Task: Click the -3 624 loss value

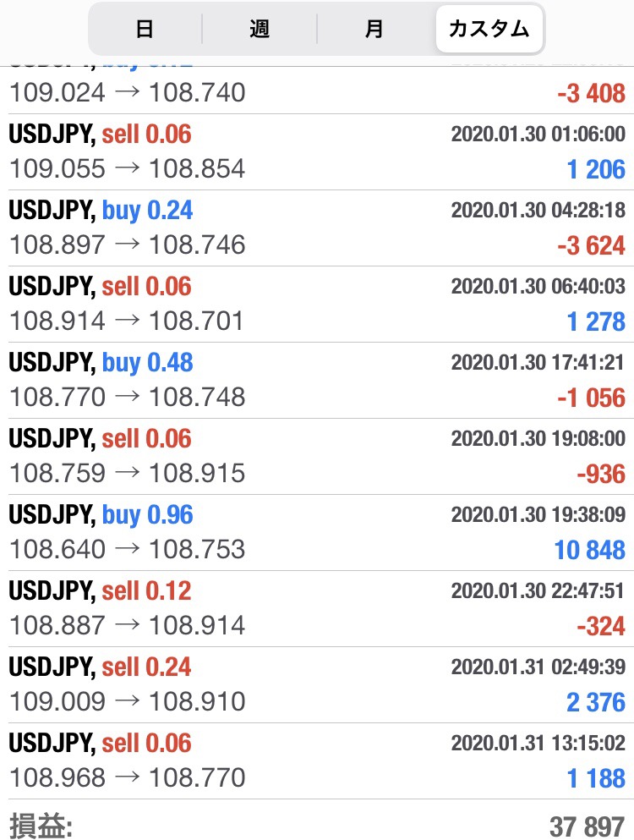Action: 591,246
